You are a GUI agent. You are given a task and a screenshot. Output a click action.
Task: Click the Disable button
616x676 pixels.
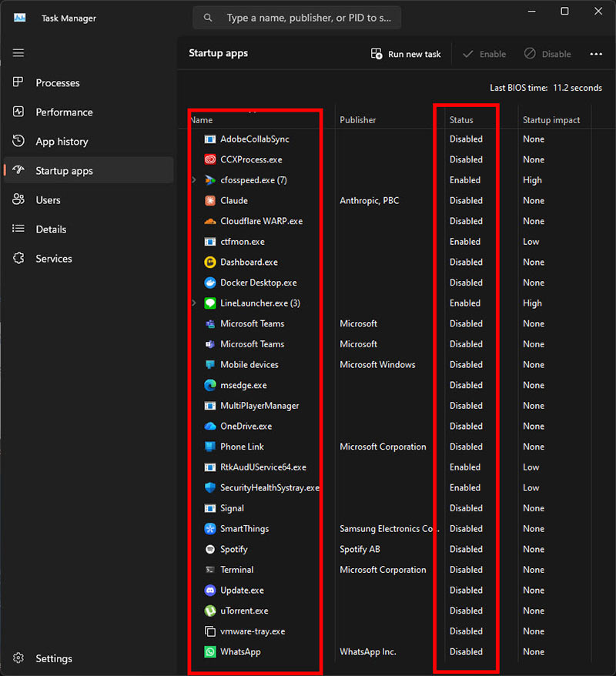pyautogui.click(x=547, y=54)
